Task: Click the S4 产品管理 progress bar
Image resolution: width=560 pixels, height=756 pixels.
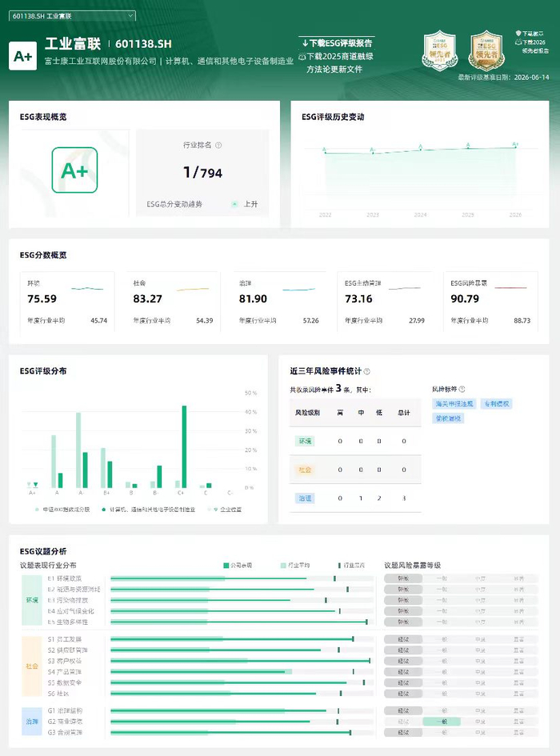Action: point(242,672)
